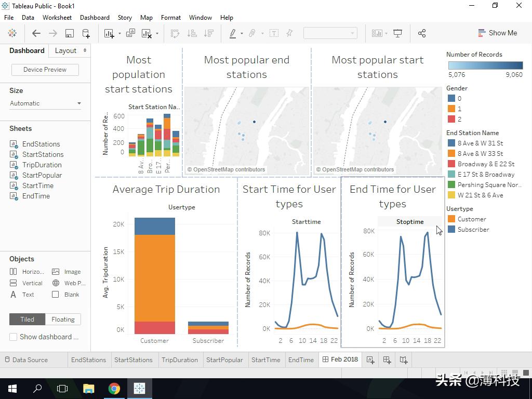Click the Swap rows and columns icon

pyautogui.click(x=175, y=33)
